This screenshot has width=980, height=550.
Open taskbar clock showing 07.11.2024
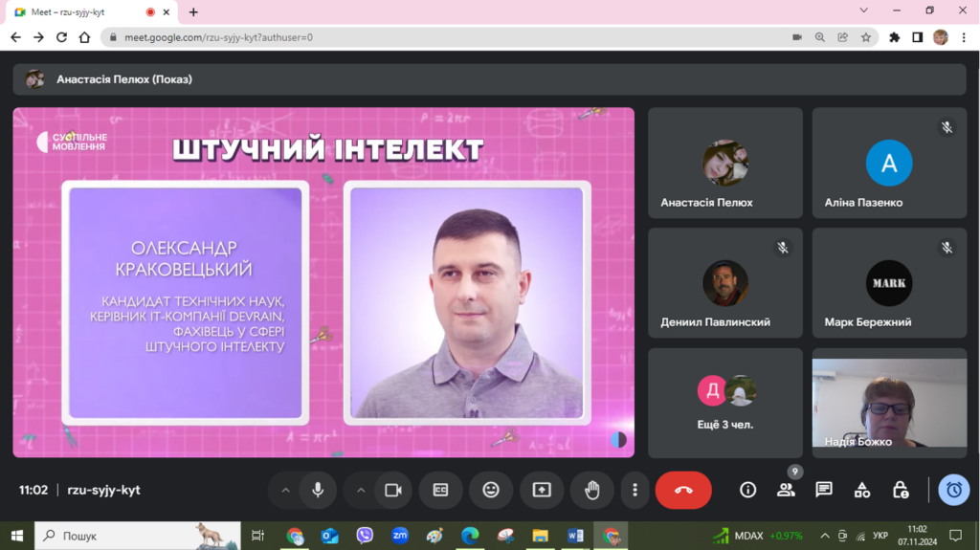tap(918, 536)
